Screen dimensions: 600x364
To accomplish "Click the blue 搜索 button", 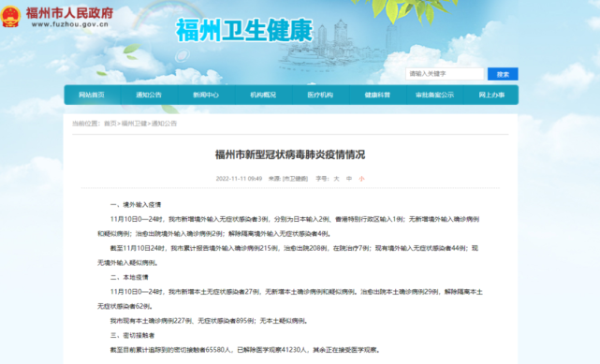I will [503, 74].
